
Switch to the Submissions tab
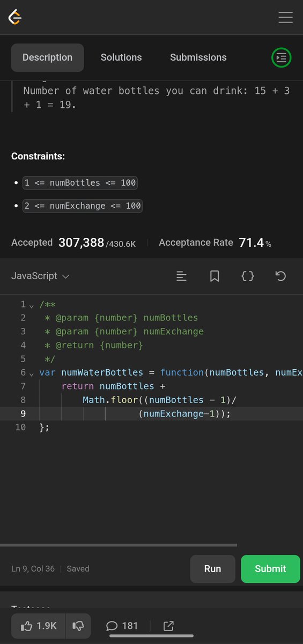198,57
